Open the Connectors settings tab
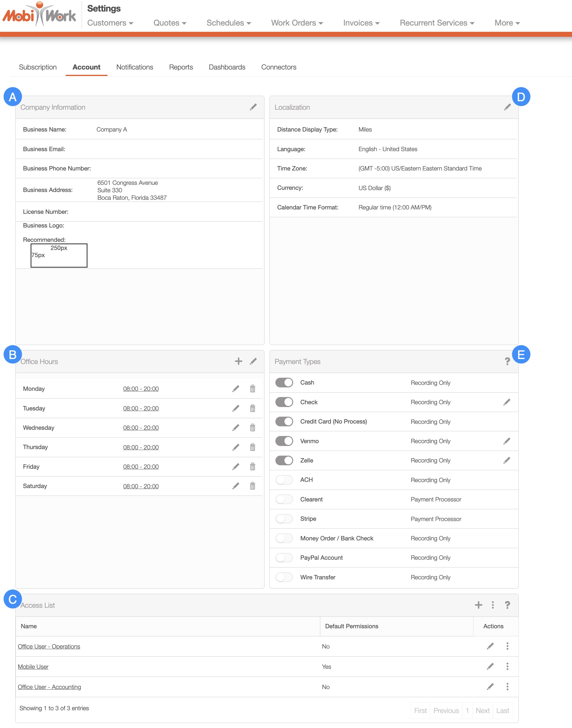The width and height of the screenshot is (572, 728). 279,67
